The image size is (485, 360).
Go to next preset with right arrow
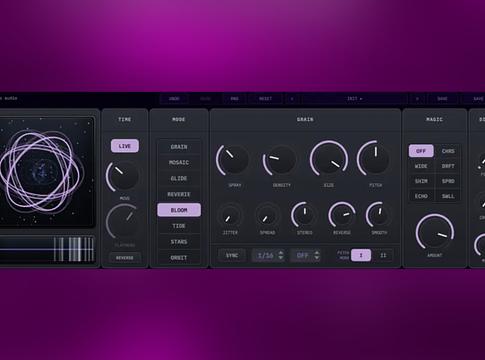pyautogui.click(x=417, y=99)
